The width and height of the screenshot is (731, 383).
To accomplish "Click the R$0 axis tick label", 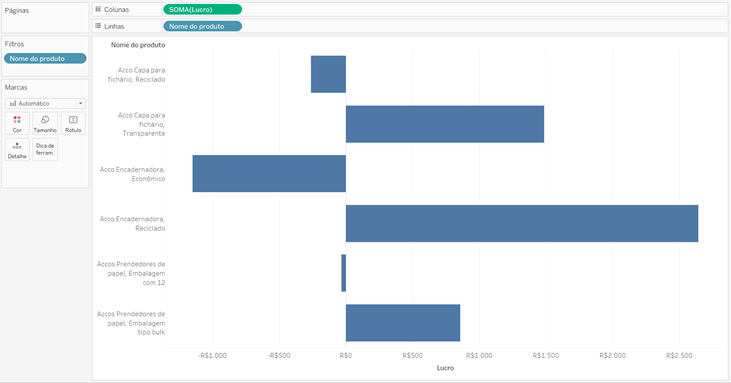I will [346, 356].
